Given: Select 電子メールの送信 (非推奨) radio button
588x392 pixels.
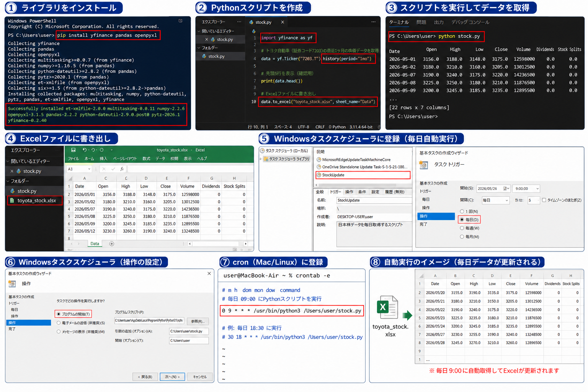Looking at the screenshot, I should pos(59,323).
